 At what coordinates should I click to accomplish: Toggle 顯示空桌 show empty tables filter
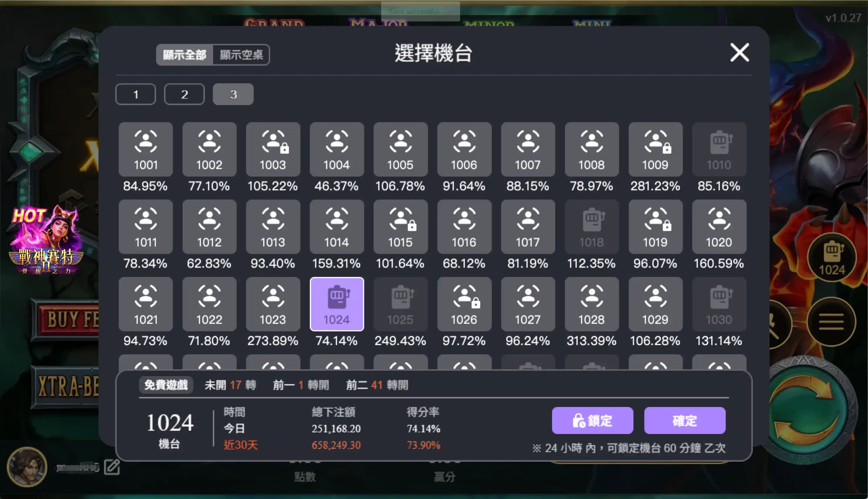click(x=241, y=54)
